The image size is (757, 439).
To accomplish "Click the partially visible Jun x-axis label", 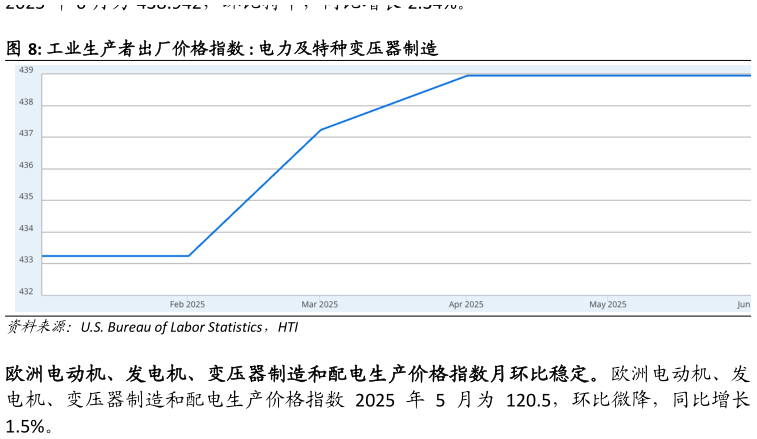I will click(x=743, y=304).
